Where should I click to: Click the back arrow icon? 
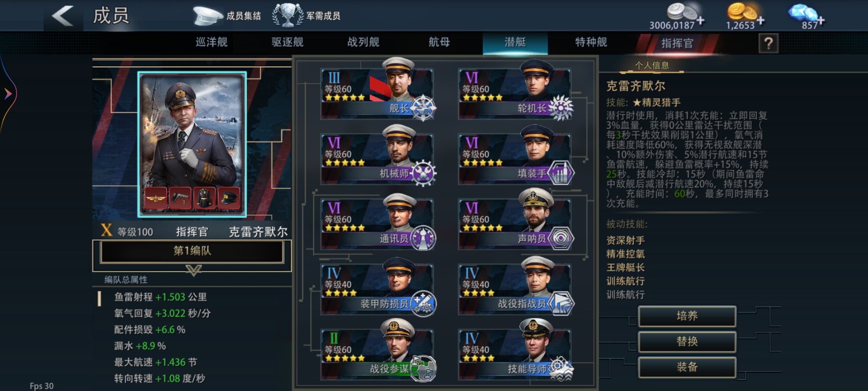pos(63,16)
